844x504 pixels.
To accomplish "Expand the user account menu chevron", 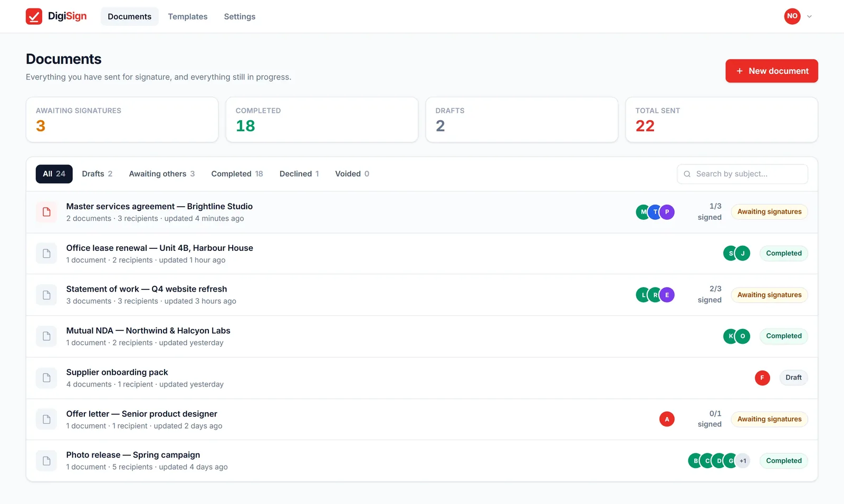I will coord(810,16).
